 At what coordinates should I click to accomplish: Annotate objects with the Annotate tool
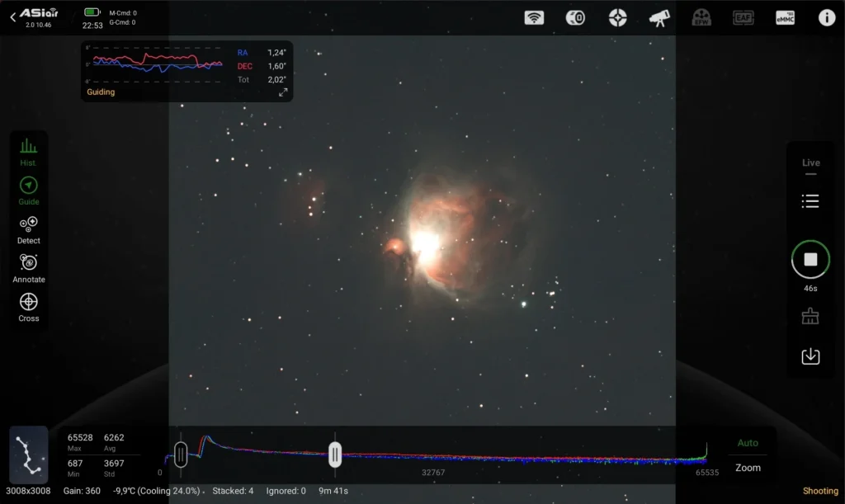pyautogui.click(x=29, y=267)
